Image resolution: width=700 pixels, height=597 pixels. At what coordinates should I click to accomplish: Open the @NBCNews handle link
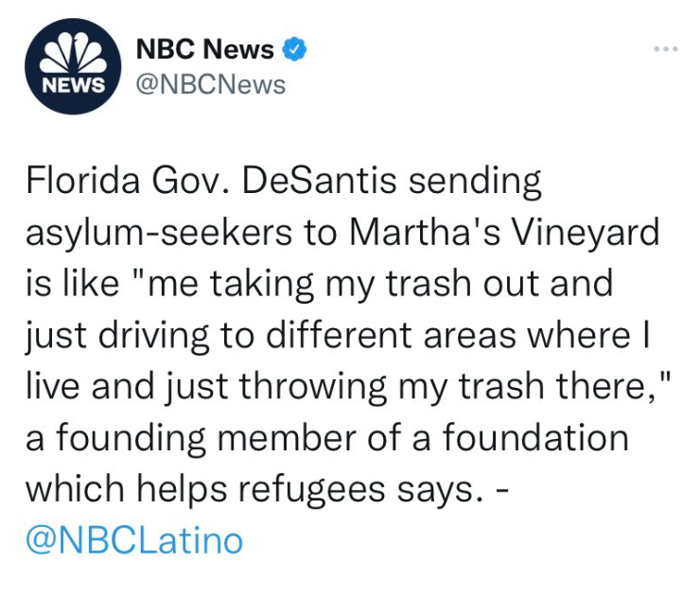click(211, 84)
